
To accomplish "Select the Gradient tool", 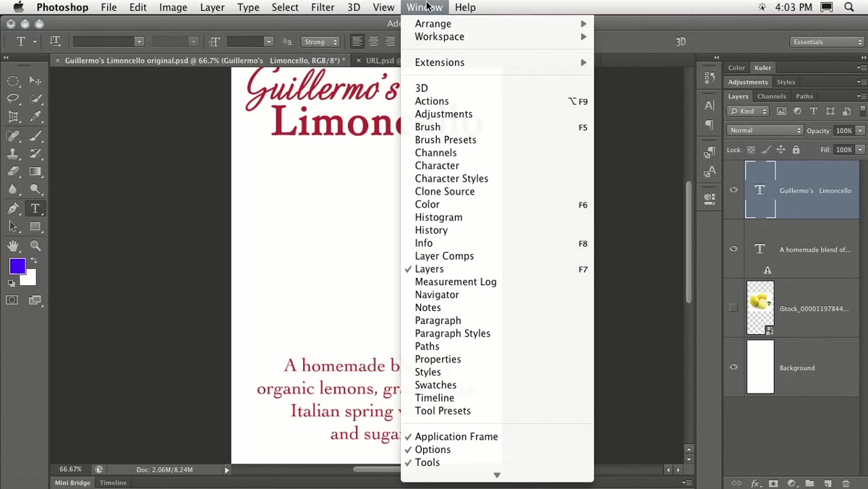I will click(x=35, y=171).
